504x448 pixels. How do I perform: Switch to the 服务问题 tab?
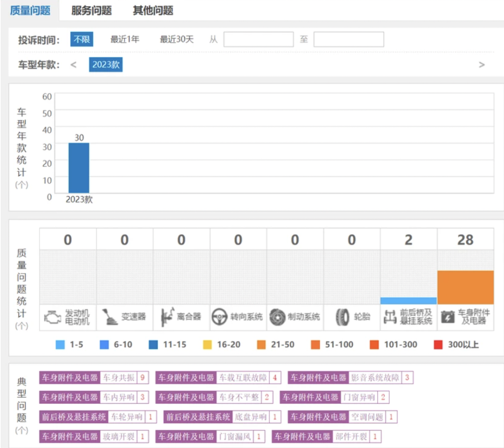tap(91, 11)
